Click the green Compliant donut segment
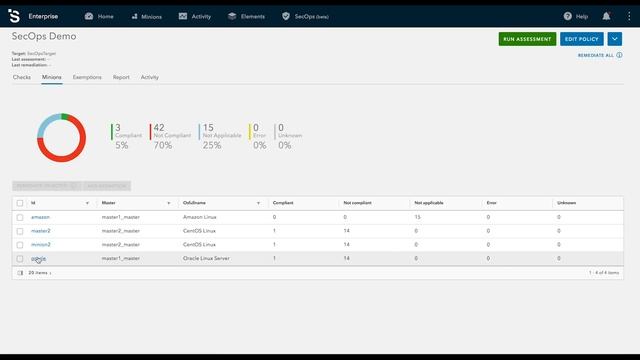Screen dimensions: 640x360 [64, 116]
